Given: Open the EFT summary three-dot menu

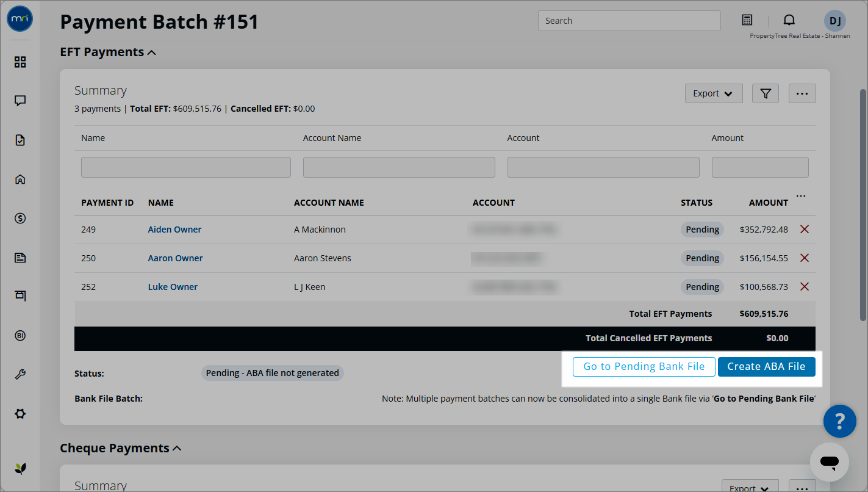Looking at the screenshot, I should (802, 93).
